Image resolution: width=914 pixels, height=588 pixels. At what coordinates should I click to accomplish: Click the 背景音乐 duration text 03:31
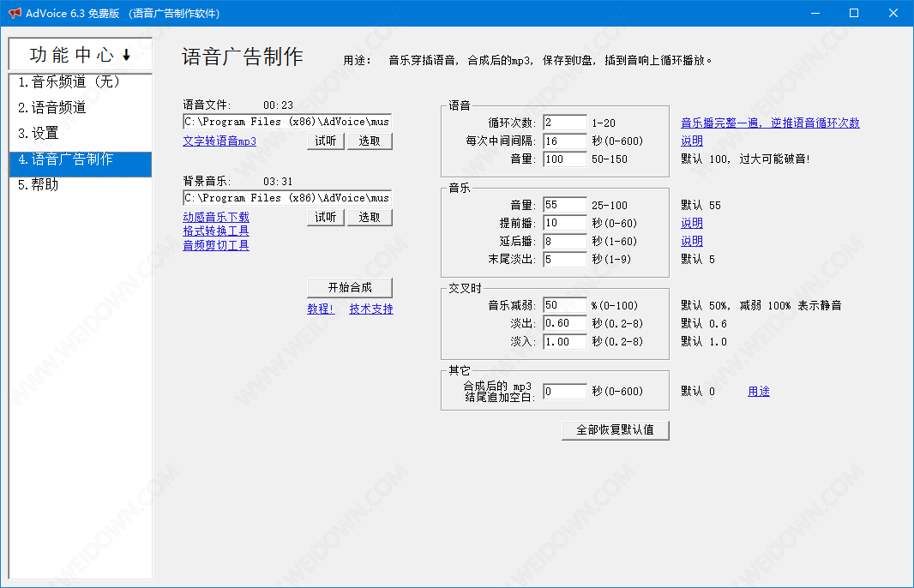tap(278, 181)
